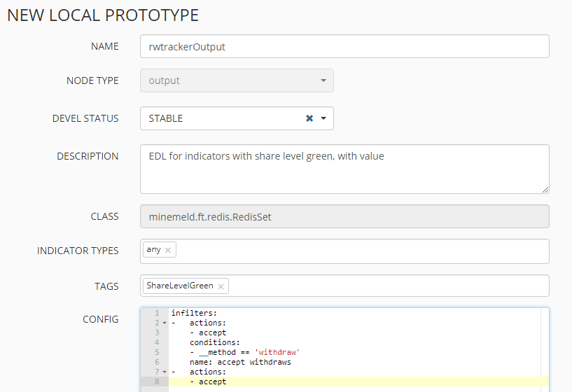The width and height of the screenshot is (572, 392).
Task: Click the CLASS field with minemeld.ft.redis.RedisSet
Action: tap(344, 217)
